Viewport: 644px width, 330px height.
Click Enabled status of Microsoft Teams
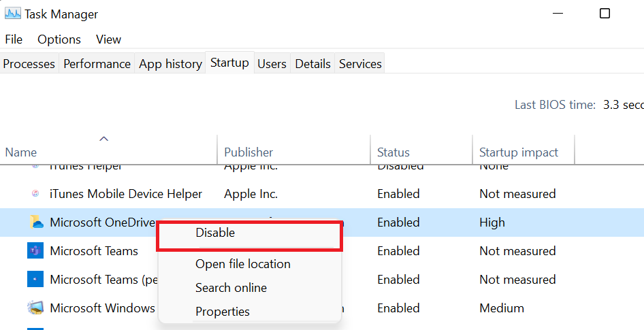click(398, 251)
